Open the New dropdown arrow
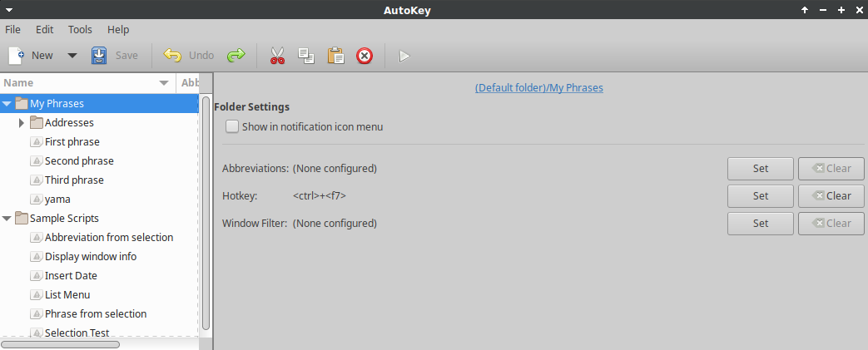Image resolution: width=868 pixels, height=350 pixels. click(x=72, y=56)
